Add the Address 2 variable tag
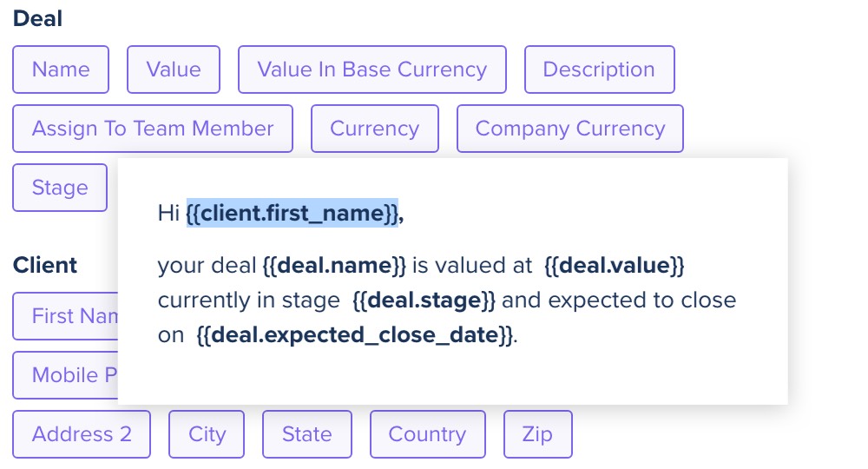Image resolution: width=868 pixels, height=469 pixels. tap(82, 434)
